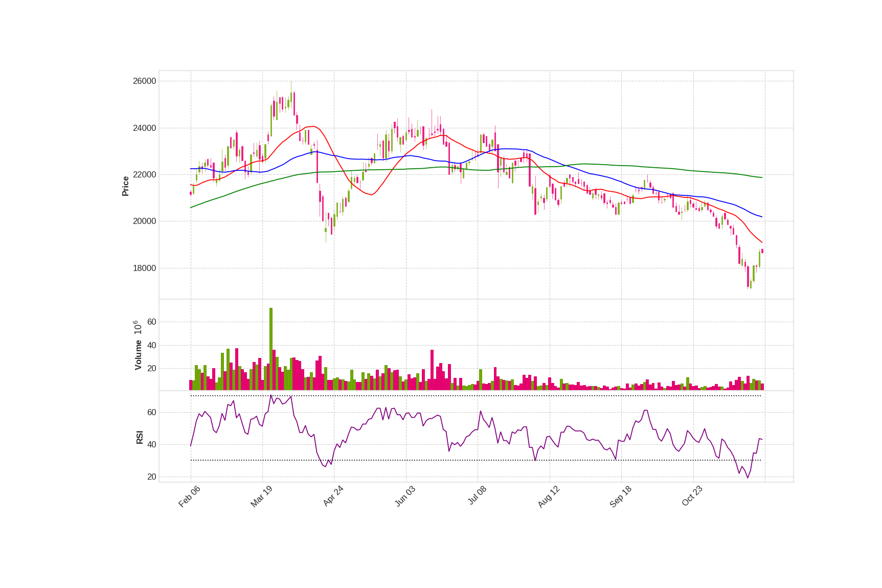
Task: Click the tallest green volume bar
Action: click(x=271, y=349)
